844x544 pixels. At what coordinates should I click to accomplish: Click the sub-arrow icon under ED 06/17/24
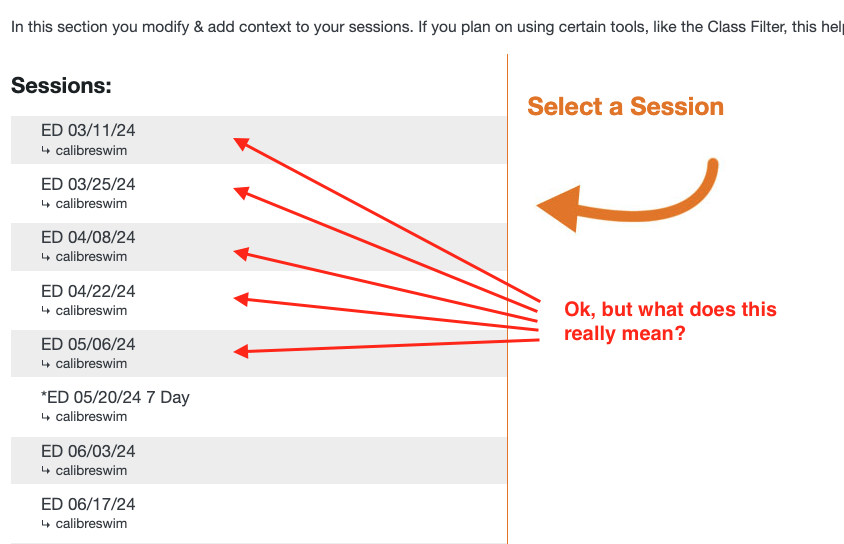coord(46,524)
